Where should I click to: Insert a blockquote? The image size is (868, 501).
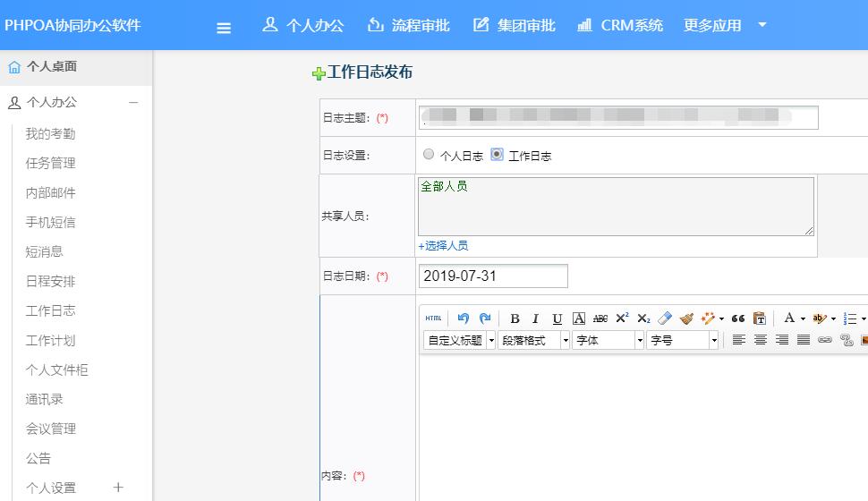tap(738, 318)
